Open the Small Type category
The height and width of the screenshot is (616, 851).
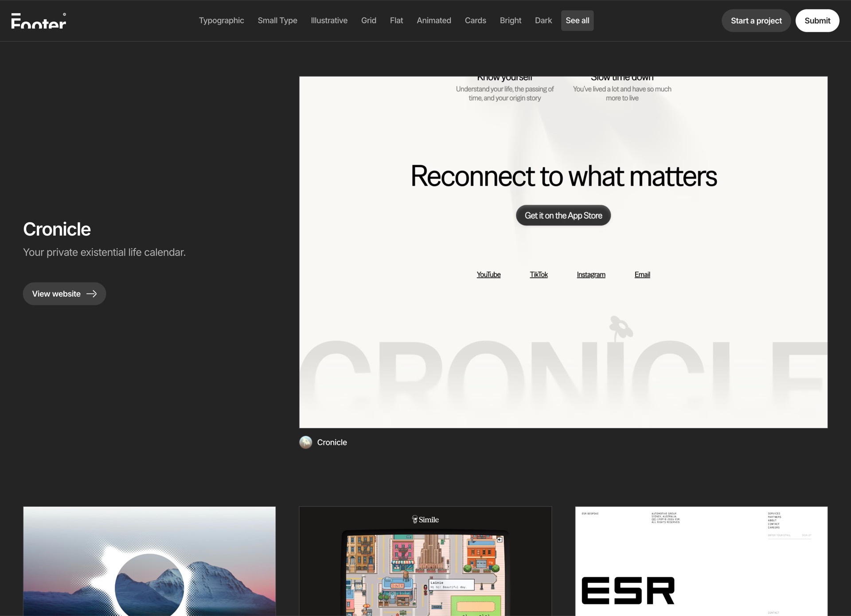[x=277, y=20]
